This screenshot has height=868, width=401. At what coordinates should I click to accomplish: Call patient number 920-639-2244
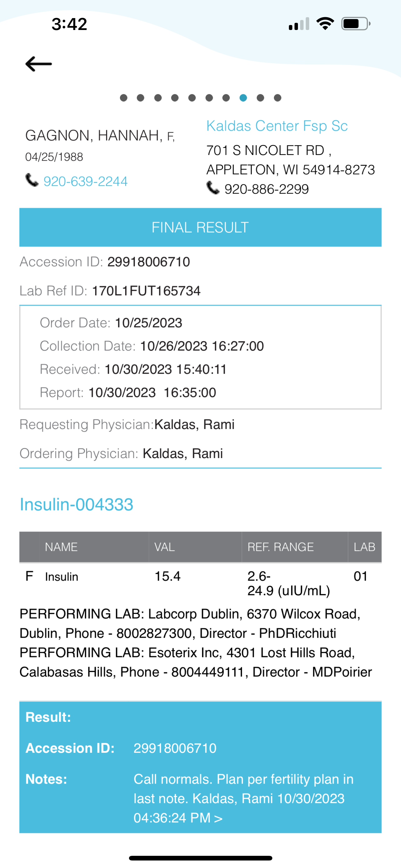click(x=86, y=182)
